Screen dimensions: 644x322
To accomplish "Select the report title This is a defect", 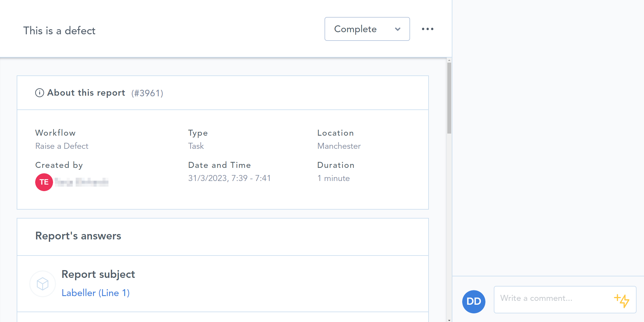I will pos(59,30).
